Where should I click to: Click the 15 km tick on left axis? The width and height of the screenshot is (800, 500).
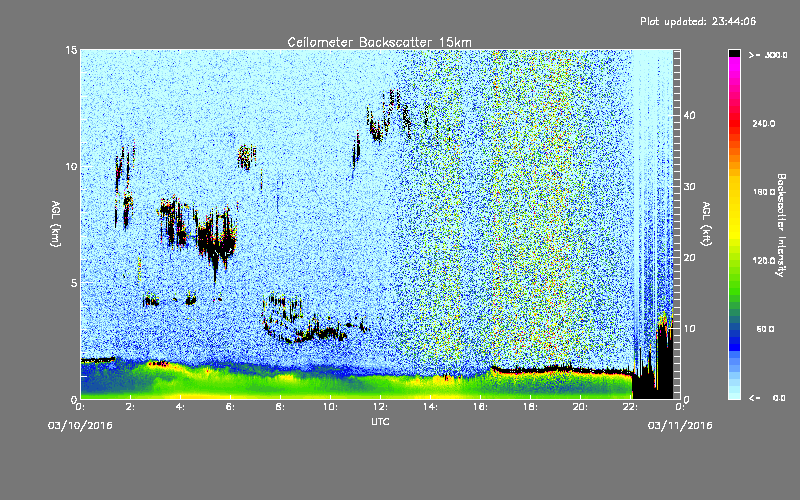coord(71,50)
